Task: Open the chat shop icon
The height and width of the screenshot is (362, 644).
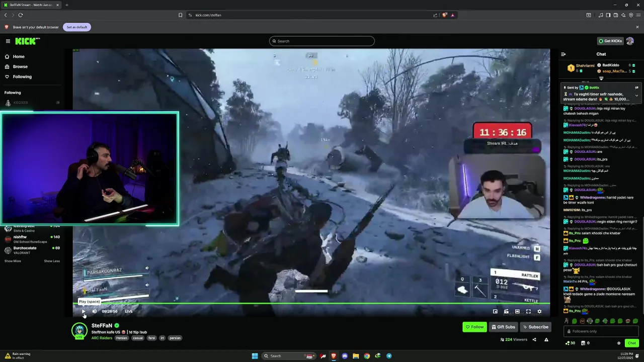Action: click(583, 343)
